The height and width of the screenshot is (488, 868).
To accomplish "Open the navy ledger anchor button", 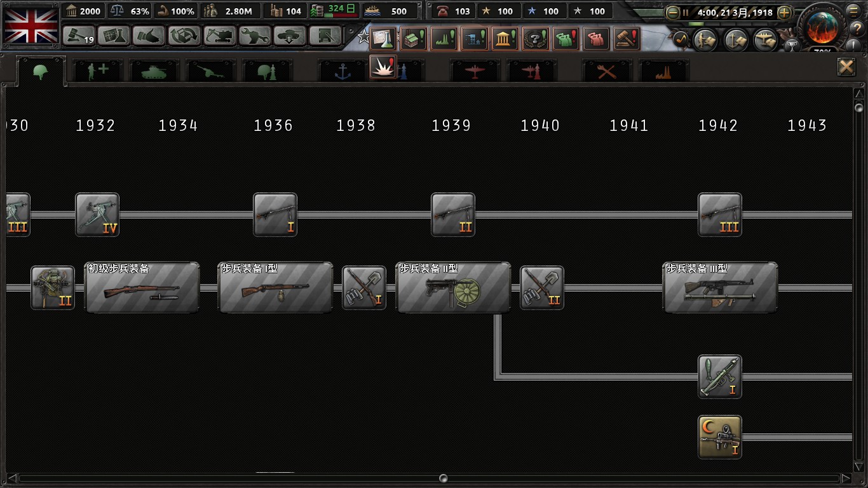I will [x=736, y=40].
